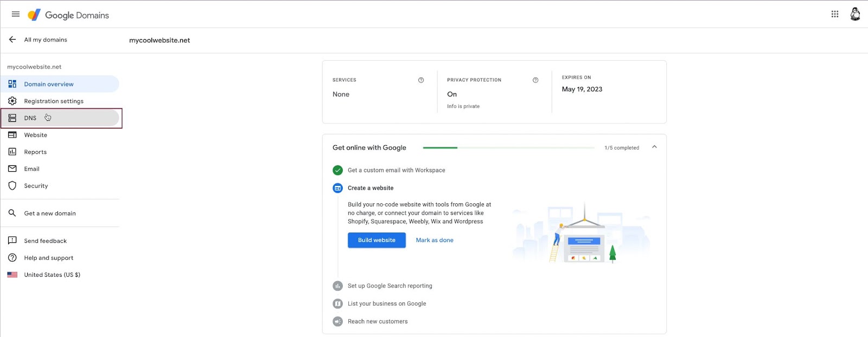Click the green checkmark for custom email
The height and width of the screenshot is (337, 868).
point(337,170)
